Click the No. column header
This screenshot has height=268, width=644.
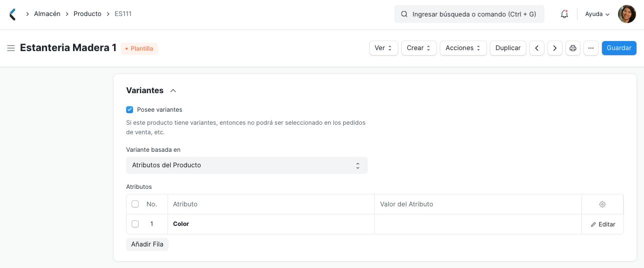coord(152,204)
